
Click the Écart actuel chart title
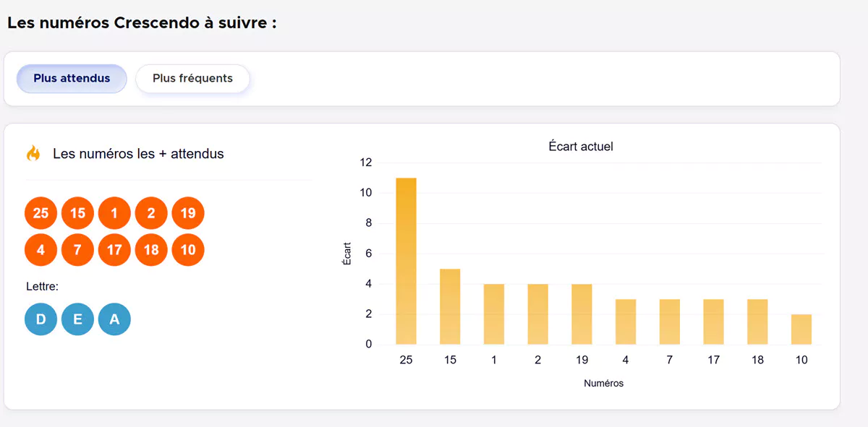(x=579, y=146)
